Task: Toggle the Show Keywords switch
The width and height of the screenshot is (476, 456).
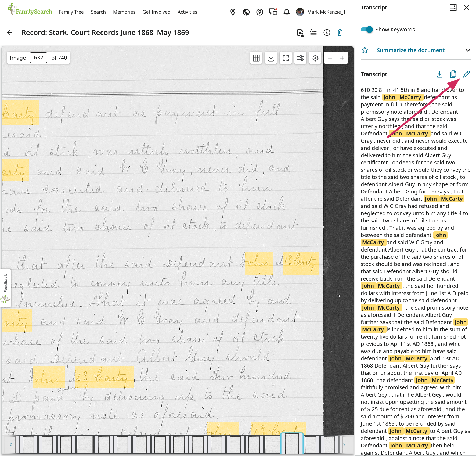Action: 367,30
